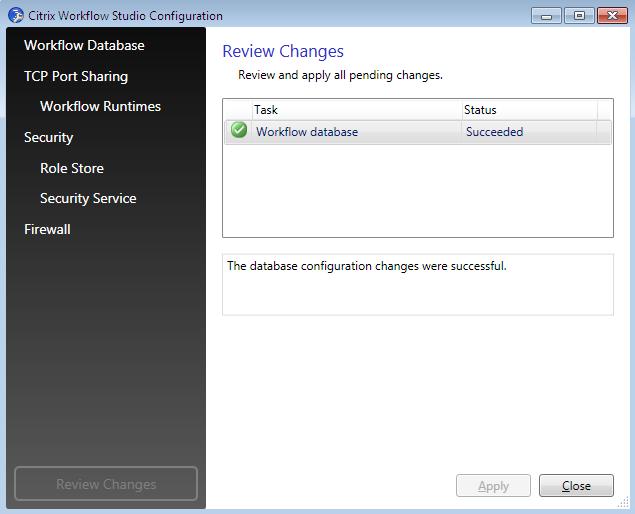Click the database configuration success message
Screen dimensions: 635x514
pos(367,266)
